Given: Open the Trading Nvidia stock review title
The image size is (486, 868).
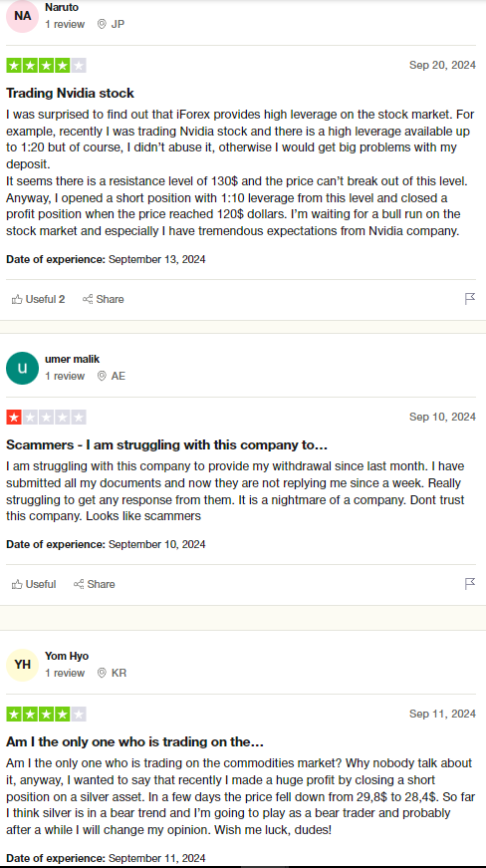Looking at the screenshot, I should click(x=71, y=93).
